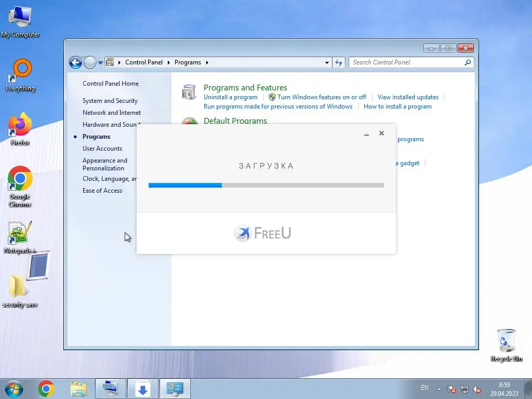Click Turn Windows features on or off
This screenshot has height=399, width=532.
pyautogui.click(x=322, y=97)
